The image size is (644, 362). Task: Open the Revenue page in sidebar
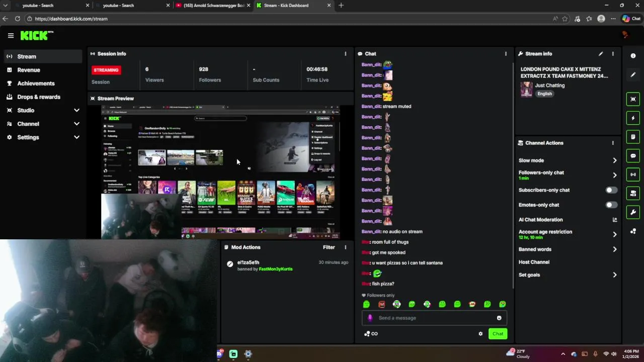click(43, 70)
